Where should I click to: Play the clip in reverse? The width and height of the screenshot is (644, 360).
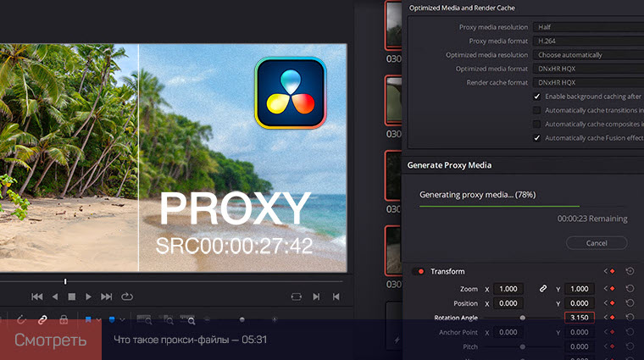coord(55,296)
